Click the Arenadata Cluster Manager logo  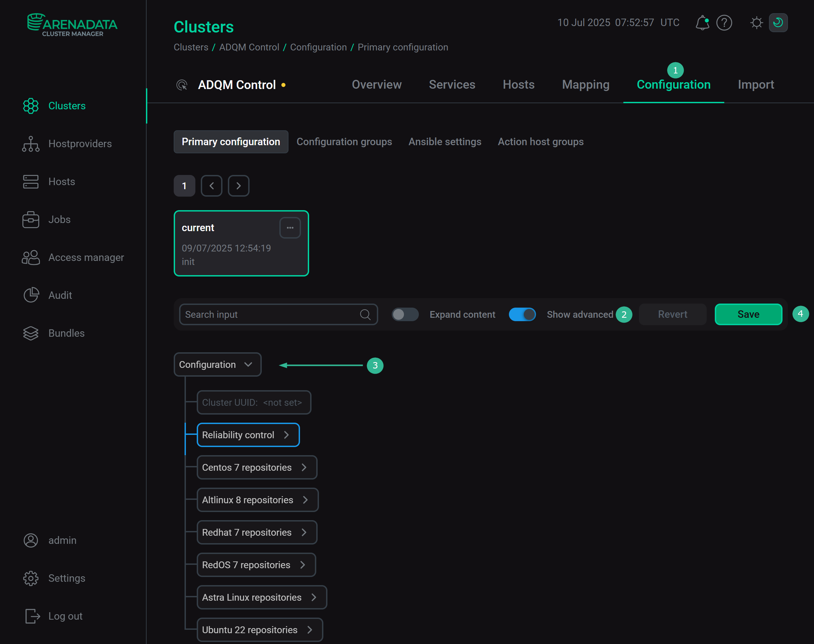click(72, 24)
